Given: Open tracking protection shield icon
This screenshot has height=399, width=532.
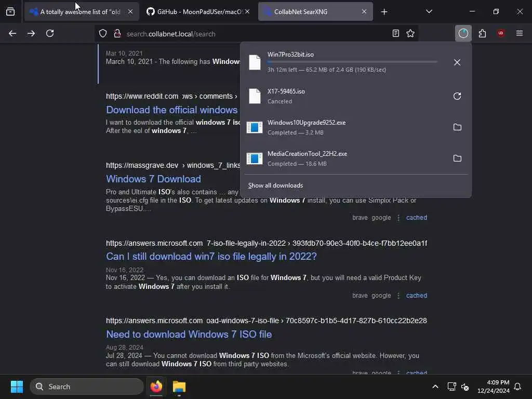Looking at the screenshot, I should pos(103,33).
